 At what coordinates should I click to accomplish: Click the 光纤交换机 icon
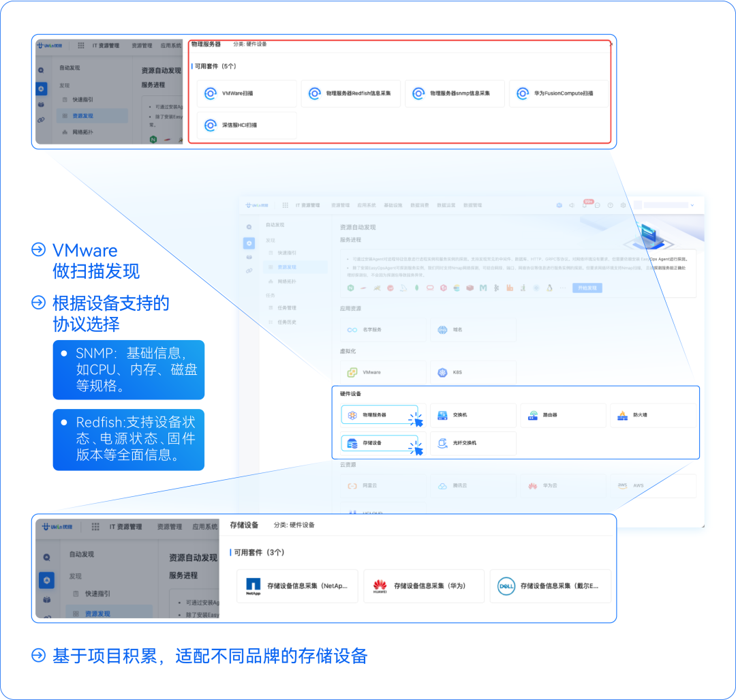(443, 443)
